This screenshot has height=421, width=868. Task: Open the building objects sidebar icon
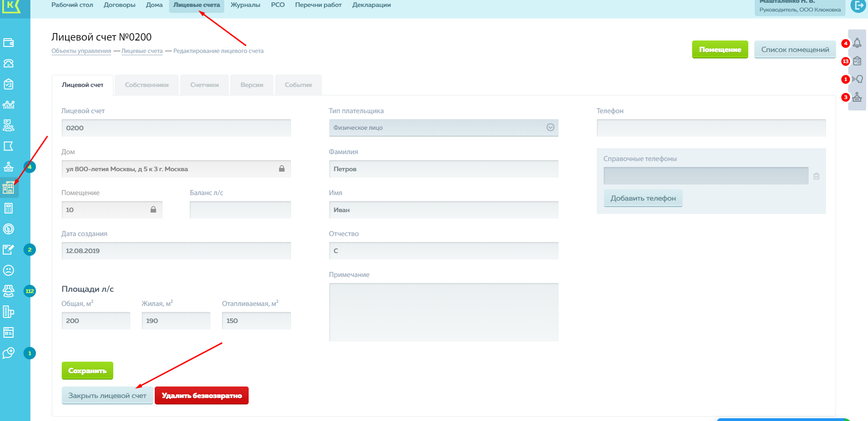click(x=9, y=188)
